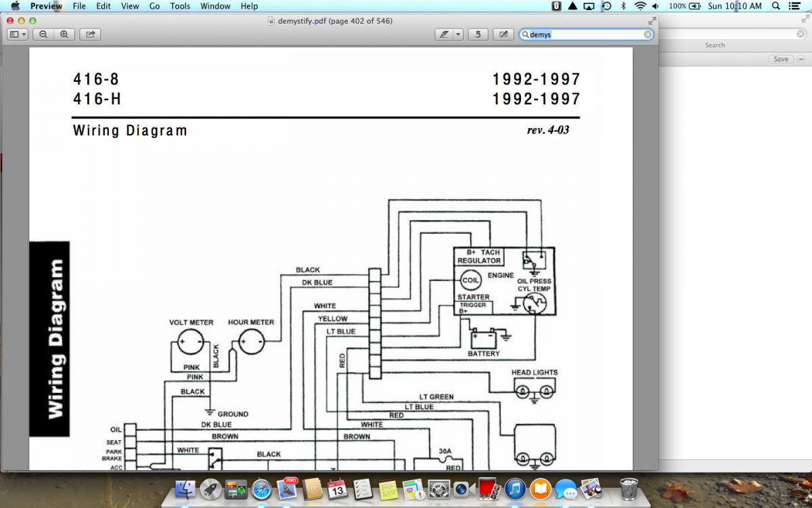Clear the background window search field
The width and height of the screenshot is (812, 508).
pyautogui.click(x=800, y=34)
